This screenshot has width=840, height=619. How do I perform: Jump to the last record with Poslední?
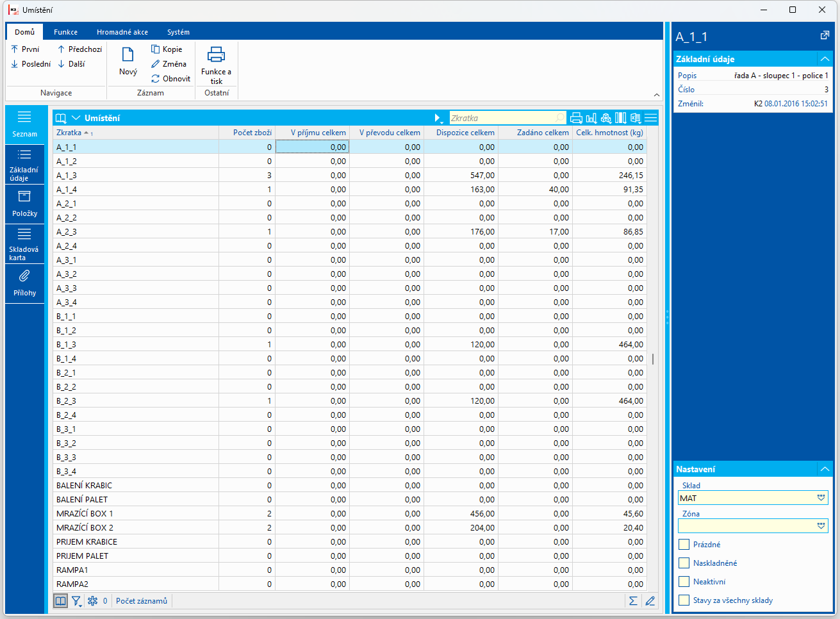(x=31, y=63)
